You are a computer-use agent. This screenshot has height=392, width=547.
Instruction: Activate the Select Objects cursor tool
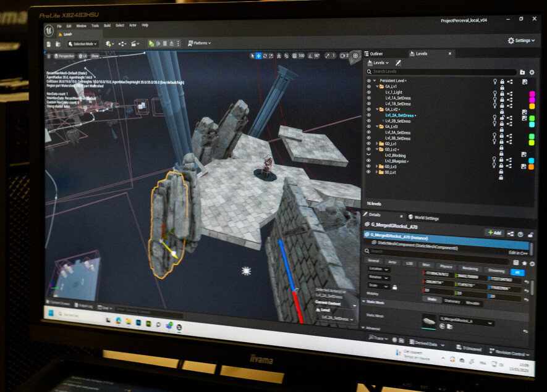point(253,56)
